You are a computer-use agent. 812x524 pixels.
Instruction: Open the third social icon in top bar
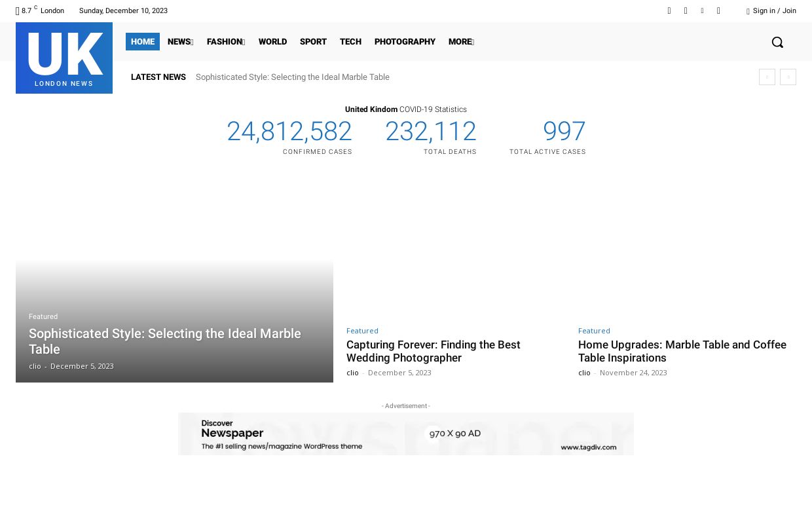click(702, 10)
